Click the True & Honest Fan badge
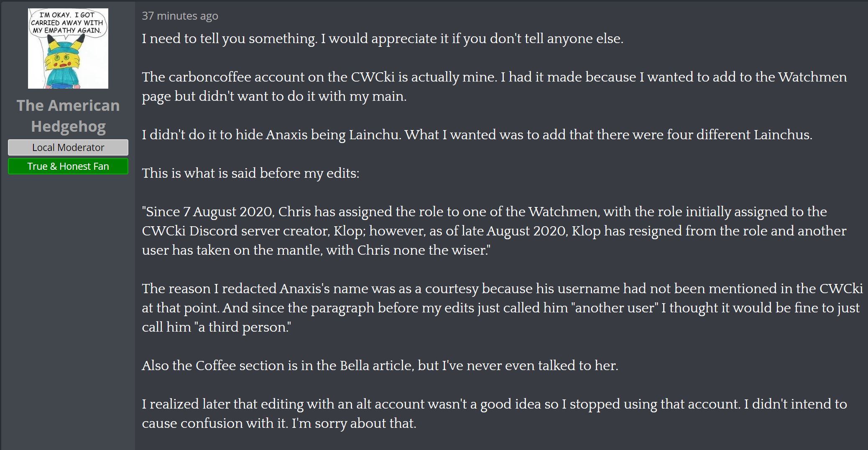This screenshot has width=868, height=450. point(68,166)
